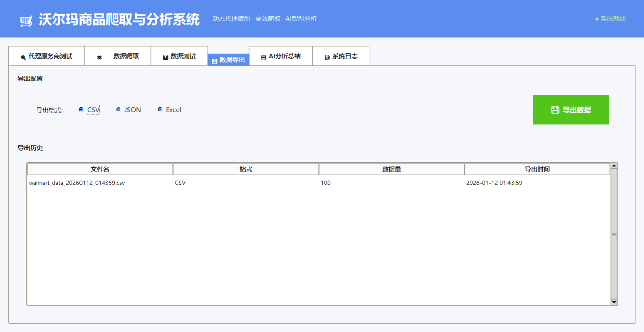Click the icon on AI分析总结 tab

(264, 57)
